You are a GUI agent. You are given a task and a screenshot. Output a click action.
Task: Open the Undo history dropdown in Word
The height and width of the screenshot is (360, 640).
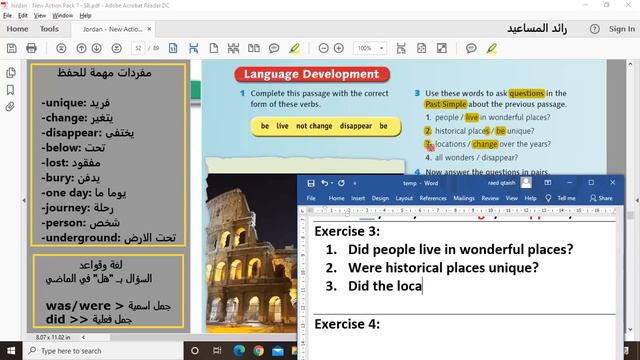point(332,183)
